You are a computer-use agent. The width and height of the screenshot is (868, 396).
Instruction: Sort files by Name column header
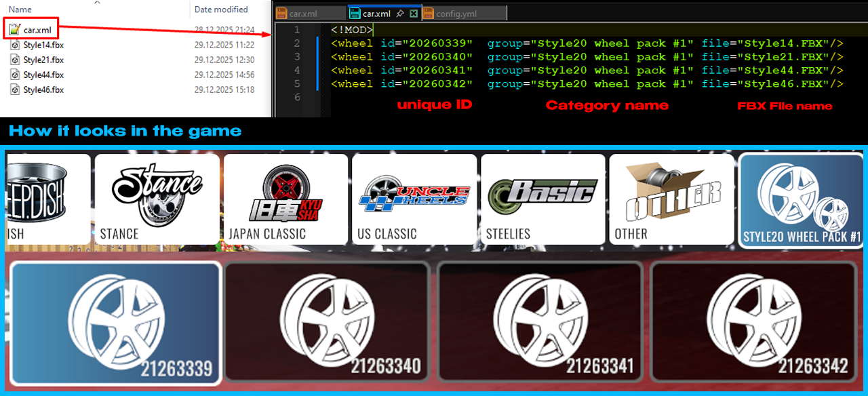pos(20,9)
